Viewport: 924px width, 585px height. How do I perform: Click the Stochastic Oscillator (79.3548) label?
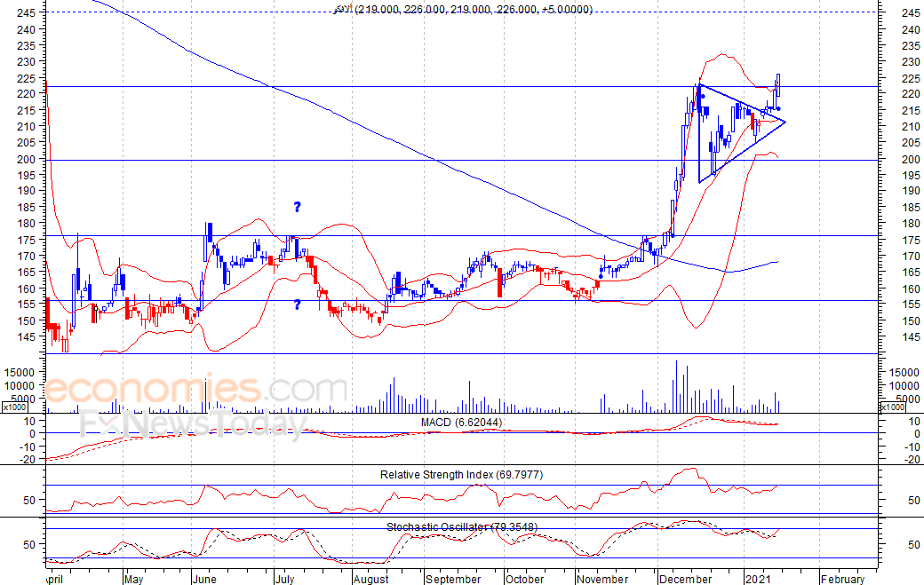coord(462,526)
